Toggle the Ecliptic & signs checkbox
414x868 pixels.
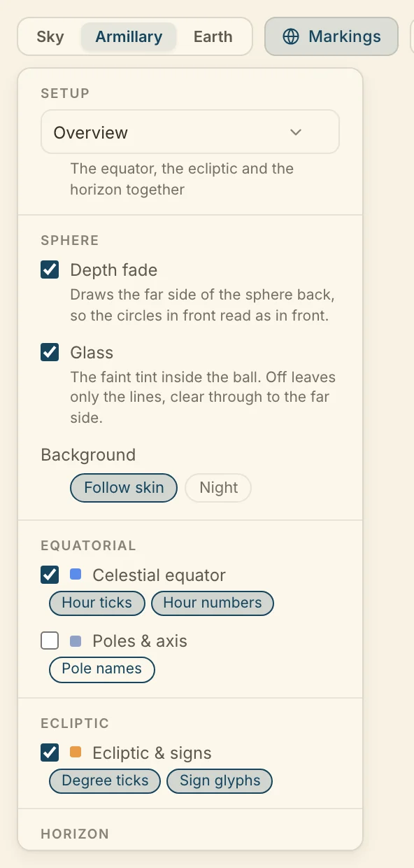point(50,752)
